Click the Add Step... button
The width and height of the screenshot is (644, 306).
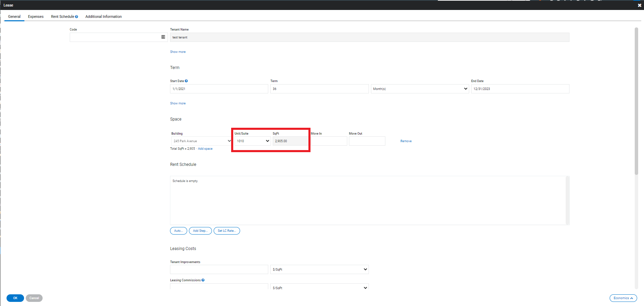point(200,231)
